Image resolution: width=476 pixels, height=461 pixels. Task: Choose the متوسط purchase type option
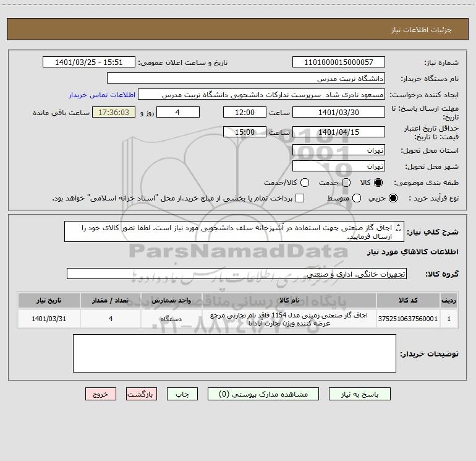(357, 198)
